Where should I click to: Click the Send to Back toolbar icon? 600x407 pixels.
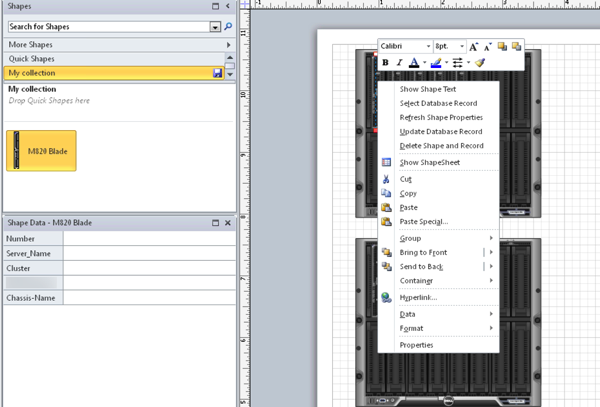[x=516, y=47]
